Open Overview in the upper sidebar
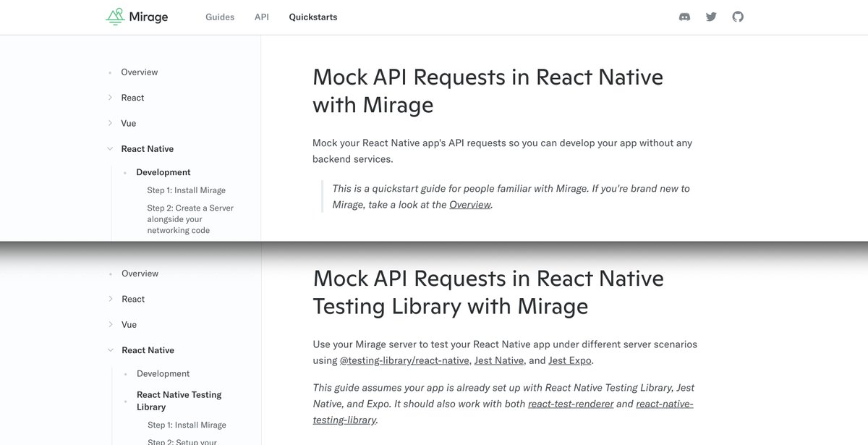Image resolution: width=868 pixels, height=445 pixels. click(x=140, y=72)
